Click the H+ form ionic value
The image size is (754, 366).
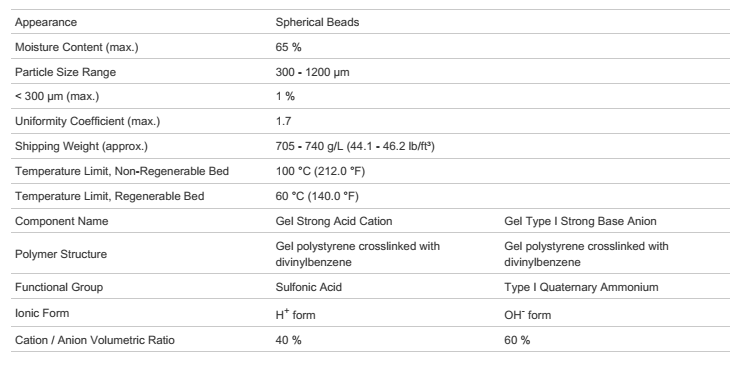coord(295,314)
